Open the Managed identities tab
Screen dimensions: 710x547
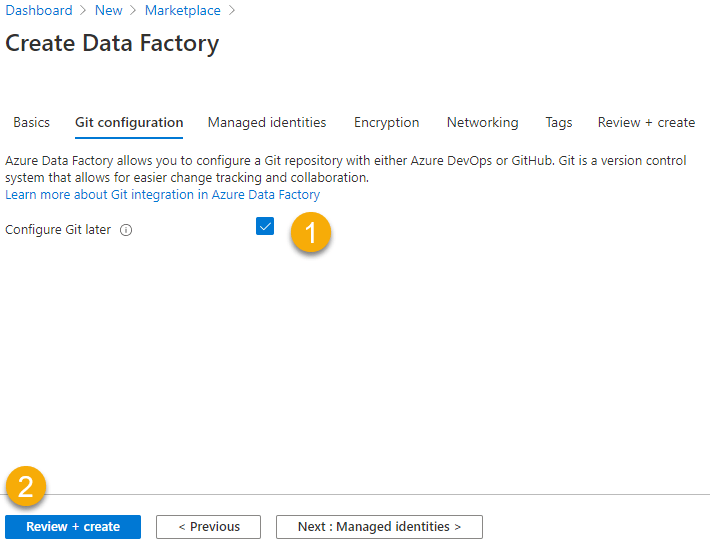click(x=267, y=123)
